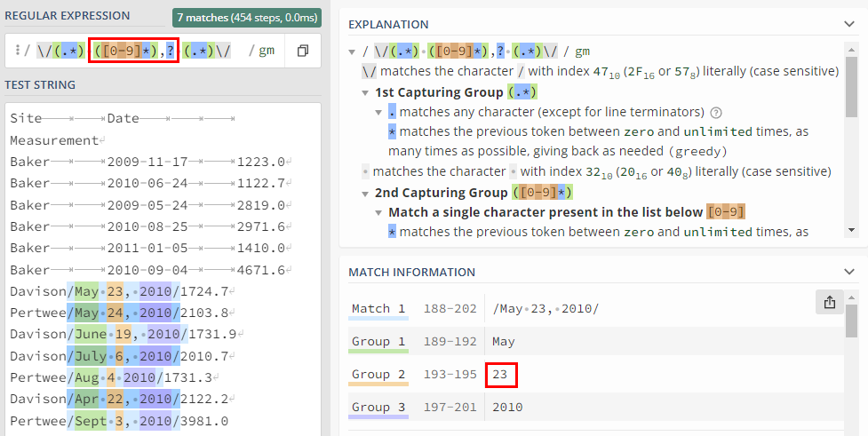Image resolution: width=868 pixels, height=436 pixels.
Task: Click the 'Pertwee/Sept 3, 2010/3981.0' line
Action: (119, 422)
